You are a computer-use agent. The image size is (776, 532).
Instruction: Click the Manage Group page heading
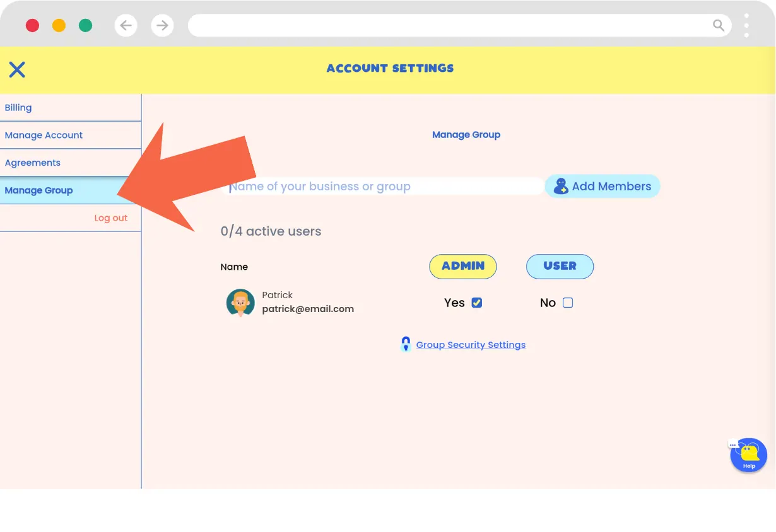coord(466,135)
